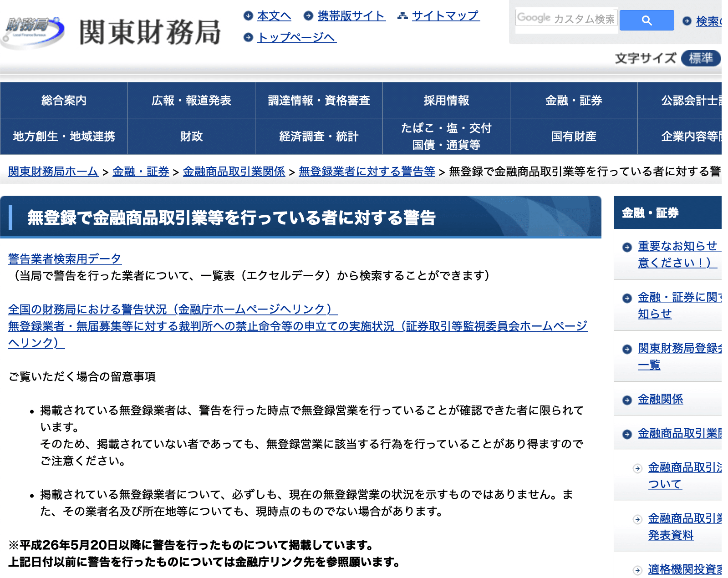Click arrow icon beside 金融関係
This screenshot has height=578, width=728.
tap(627, 400)
